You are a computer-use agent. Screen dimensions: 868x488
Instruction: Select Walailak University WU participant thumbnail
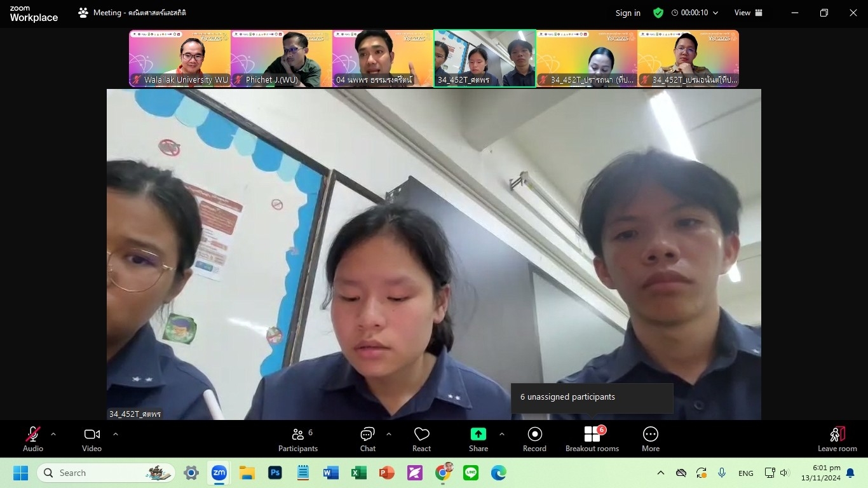[x=180, y=58]
